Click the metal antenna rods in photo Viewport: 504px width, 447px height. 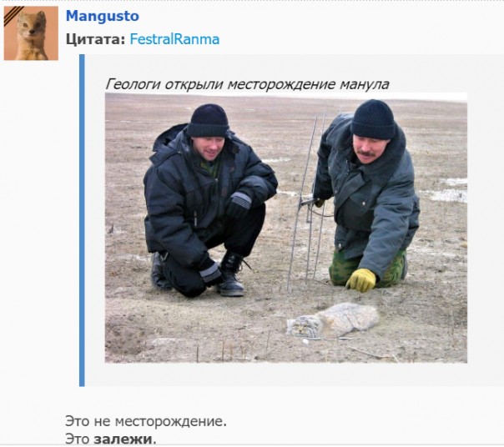point(307,199)
